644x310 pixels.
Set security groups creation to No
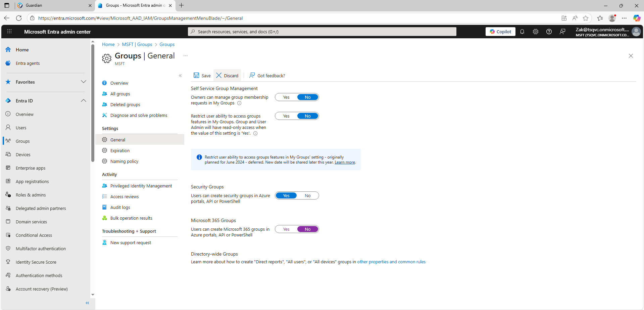pyautogui.click(x=308, y=196)
